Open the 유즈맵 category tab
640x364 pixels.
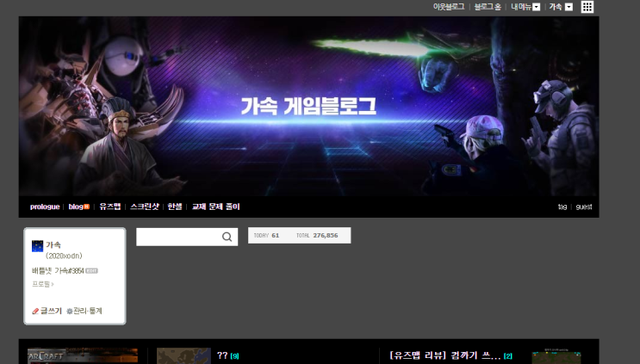click(109, 207)
